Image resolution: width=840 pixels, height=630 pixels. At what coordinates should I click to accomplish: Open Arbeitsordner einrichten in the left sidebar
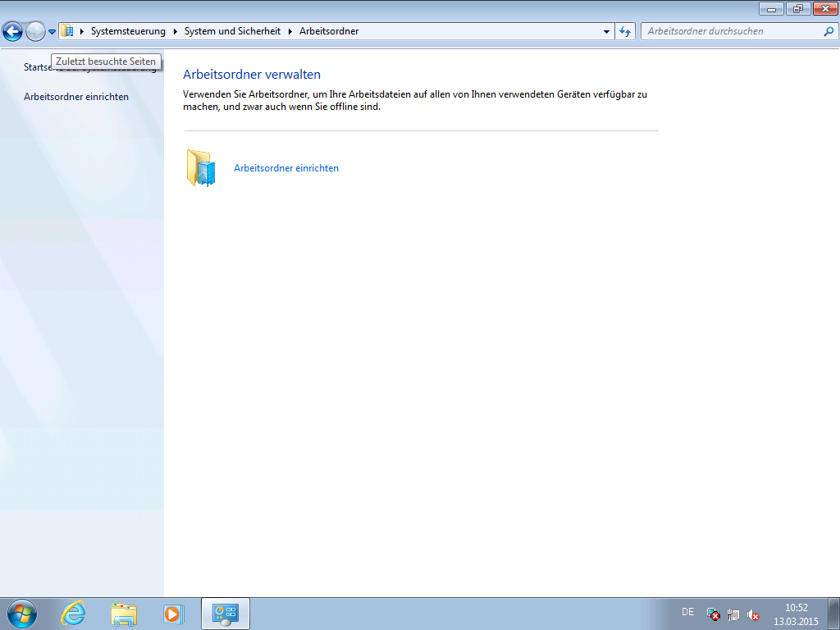(x=76, y=97)
